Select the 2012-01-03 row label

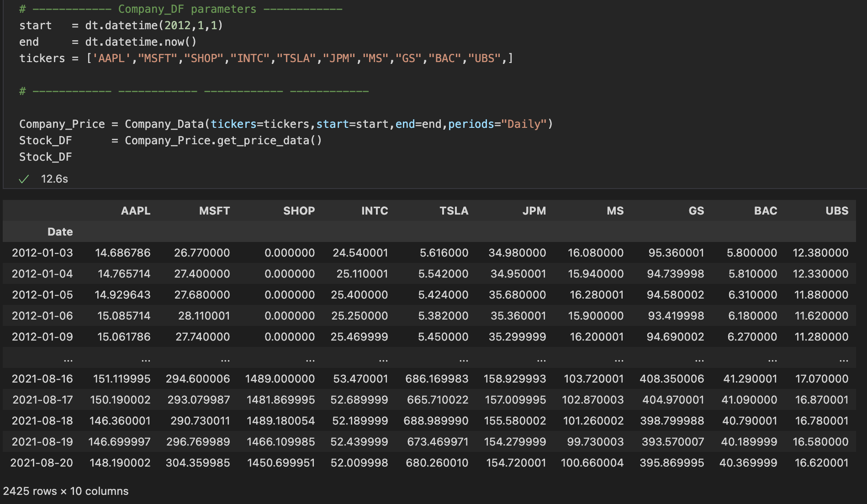point(42,253)
